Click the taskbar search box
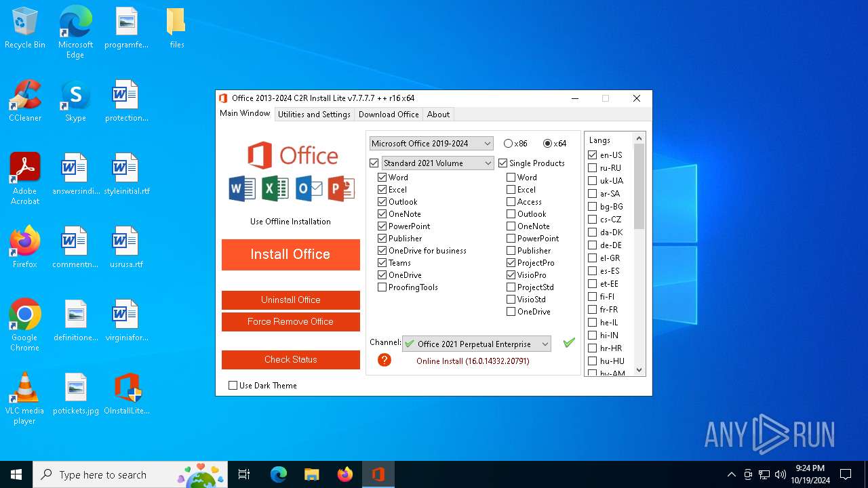868x488 pixels. 132,474
